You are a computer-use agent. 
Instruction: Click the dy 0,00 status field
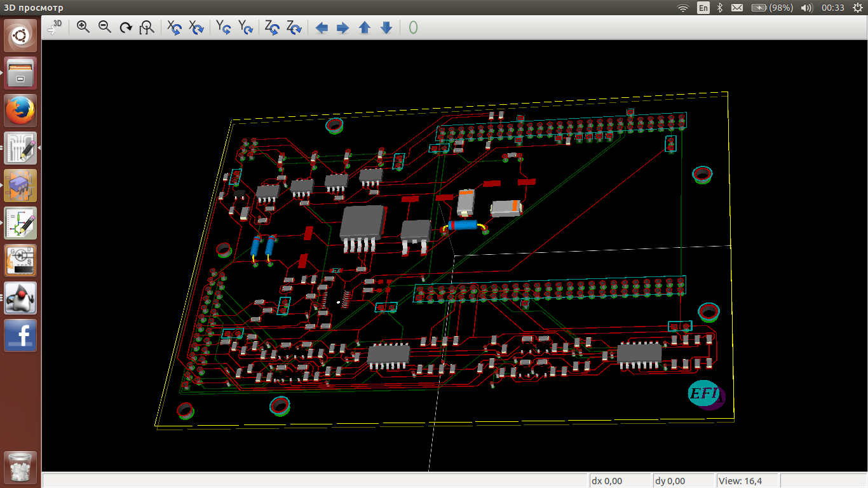683,480
